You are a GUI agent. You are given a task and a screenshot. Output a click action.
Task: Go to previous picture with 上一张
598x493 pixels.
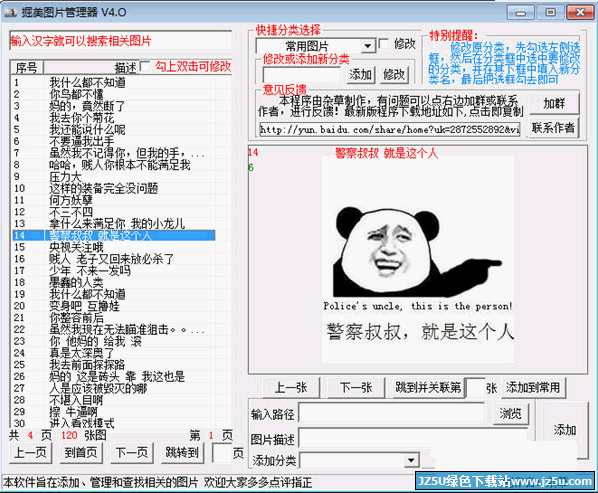[291, 388]
